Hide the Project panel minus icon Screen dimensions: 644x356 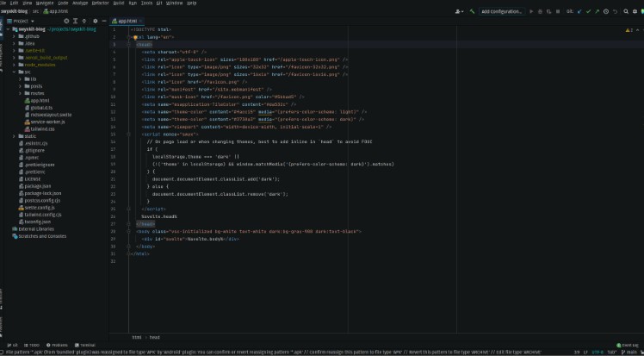click(104, 21)
